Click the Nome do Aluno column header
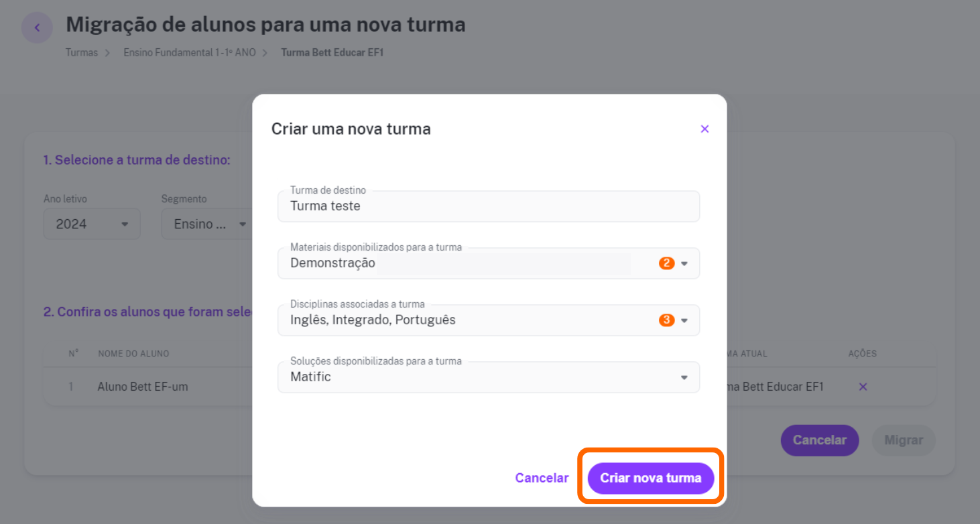Image resolution: width=980 pixels, height=524 pixels. 133,353
